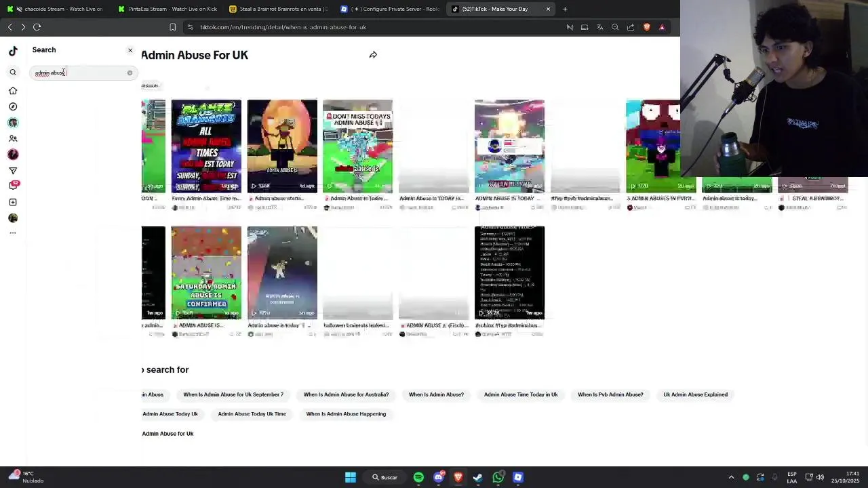This screenshot has height=488, width=868.
Task: Click Admin Abuse Time Today in Uk
Action: coord(521,394)
